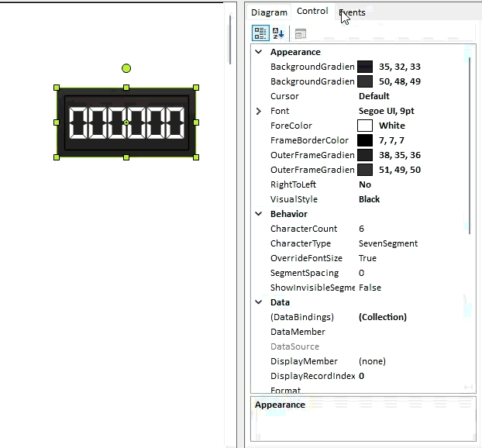
Task: Click the top-right resize handle of the display
Action: click(196, 88)
